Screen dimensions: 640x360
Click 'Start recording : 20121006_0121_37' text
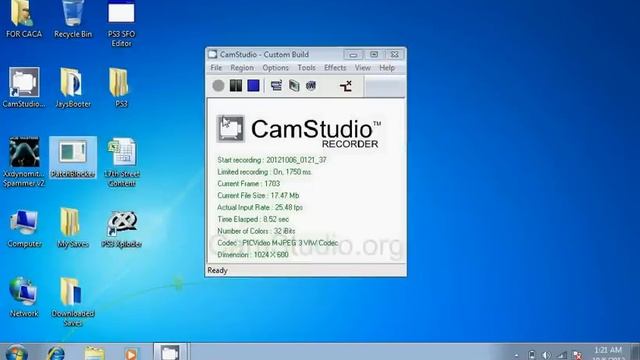(x=272, y=160)
